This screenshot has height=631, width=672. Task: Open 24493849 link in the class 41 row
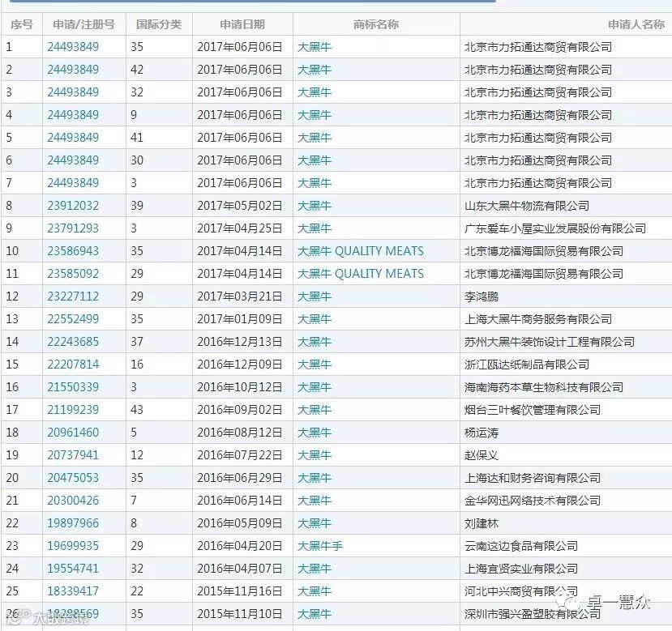click(x=73, y=138)
